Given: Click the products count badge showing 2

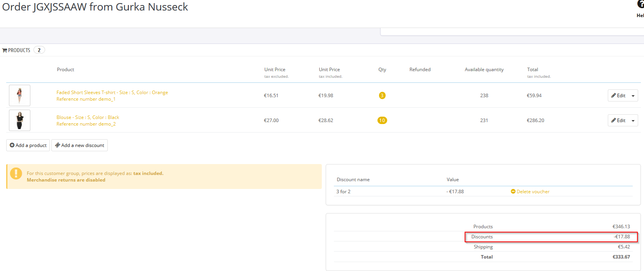Looking at the screenshot, I should (39, 50).
